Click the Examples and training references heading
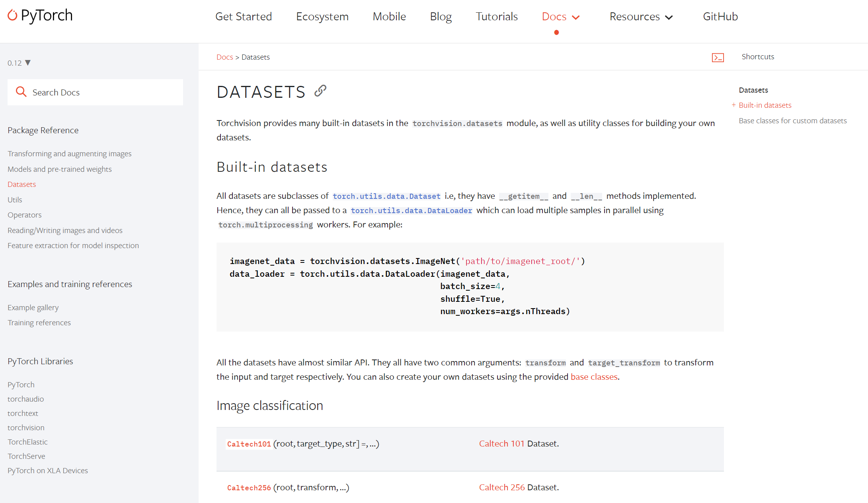 click(x=70, y=284)
